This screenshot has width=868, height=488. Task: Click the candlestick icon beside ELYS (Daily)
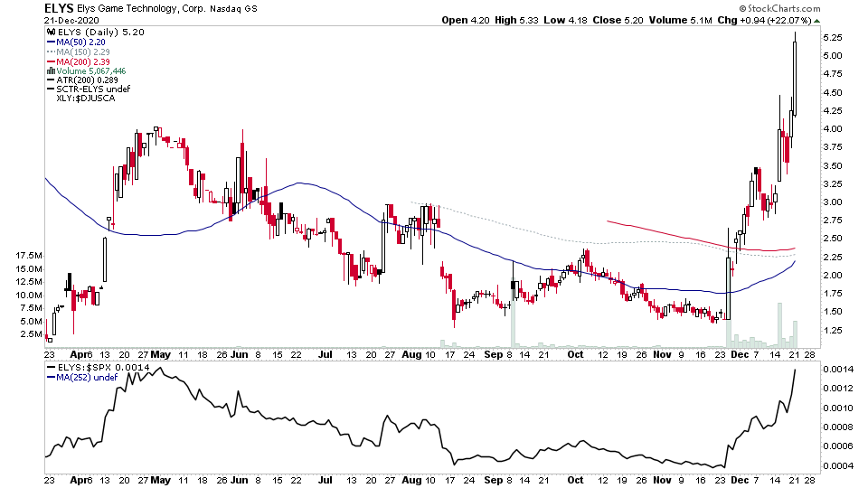(52, 33)
